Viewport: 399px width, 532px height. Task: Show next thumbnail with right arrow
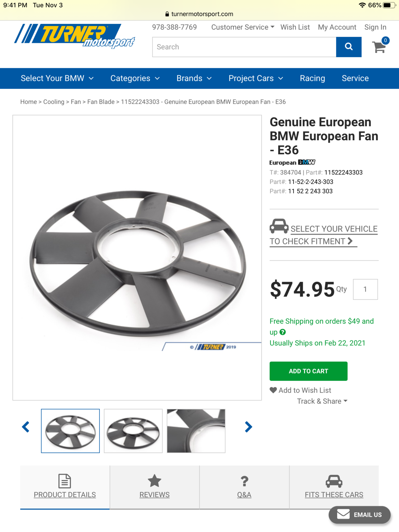click(248, 427)
